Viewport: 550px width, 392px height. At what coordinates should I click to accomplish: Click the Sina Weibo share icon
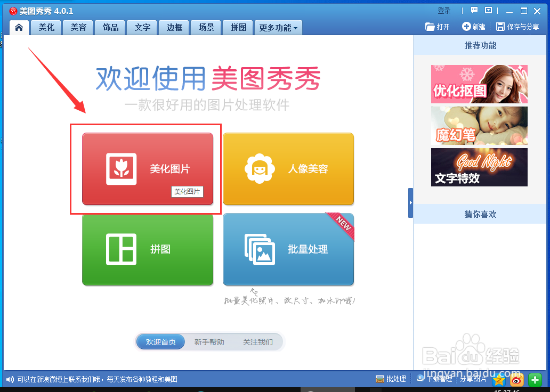click(517, 380)
